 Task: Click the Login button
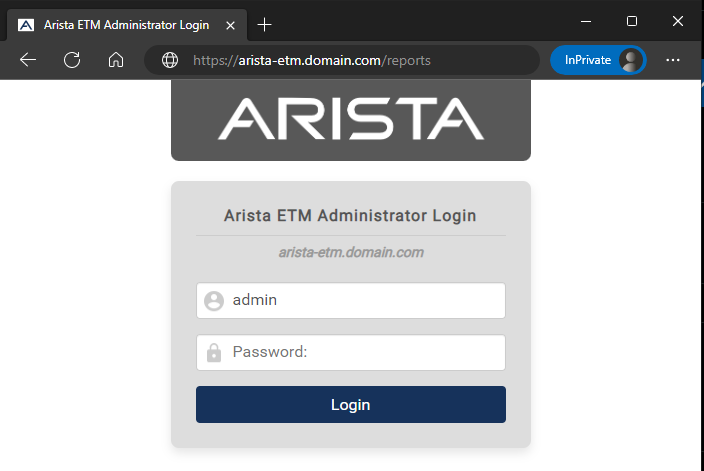(x=351, y=405)
